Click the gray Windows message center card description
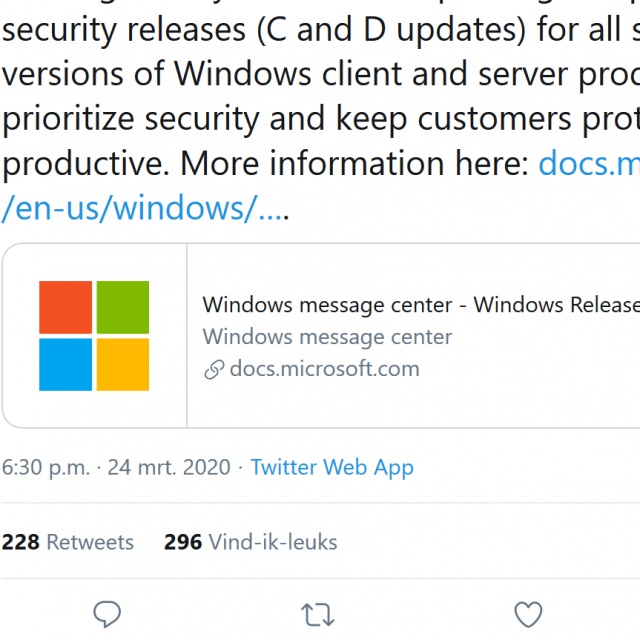This screenshot has height=640, width=640. [327, 337]
